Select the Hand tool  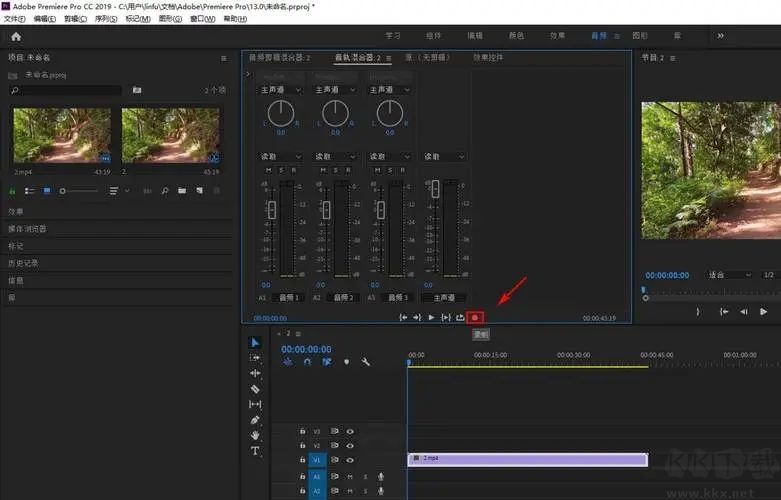click(255, 435)
